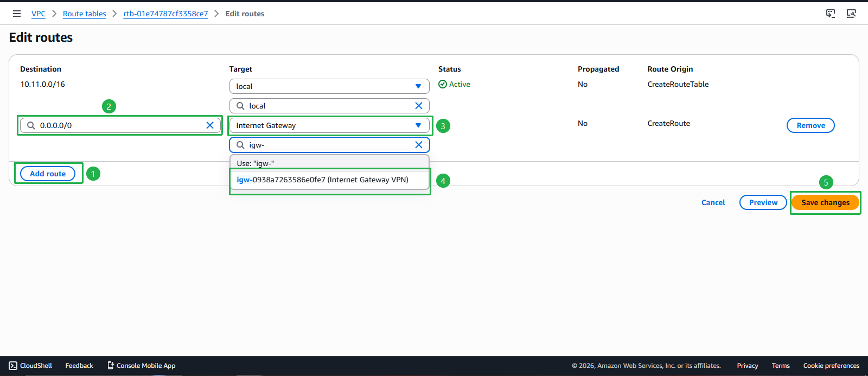Viewport: 868px width, 376px height.
Task: Remove the 0.0.0.0/0 route
Action: [810, 125]
